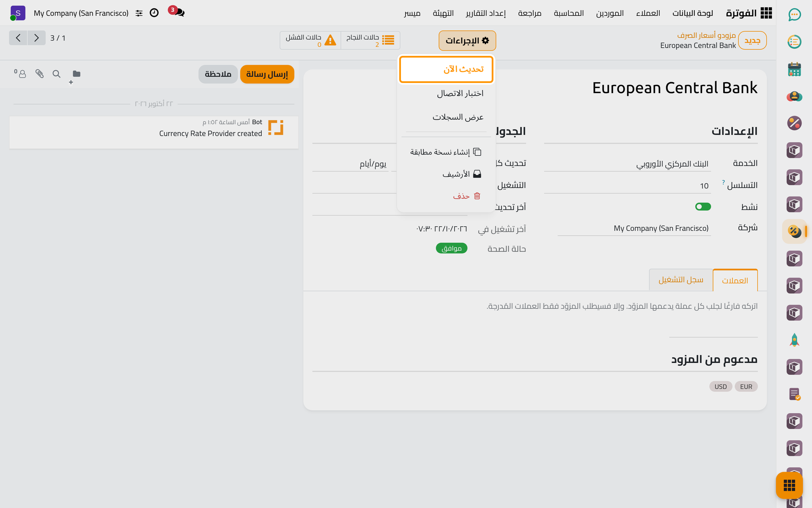Screen dimensions: 812x508
Task: Open conversations icon with 3 badge
Action: 177,12
